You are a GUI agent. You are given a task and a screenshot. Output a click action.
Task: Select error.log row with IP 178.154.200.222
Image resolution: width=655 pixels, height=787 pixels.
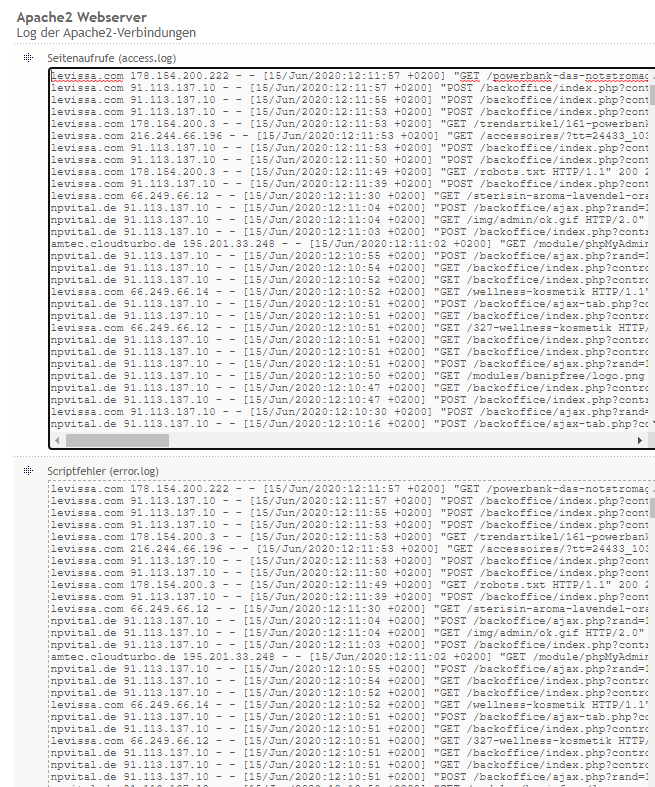click(350, 489)
